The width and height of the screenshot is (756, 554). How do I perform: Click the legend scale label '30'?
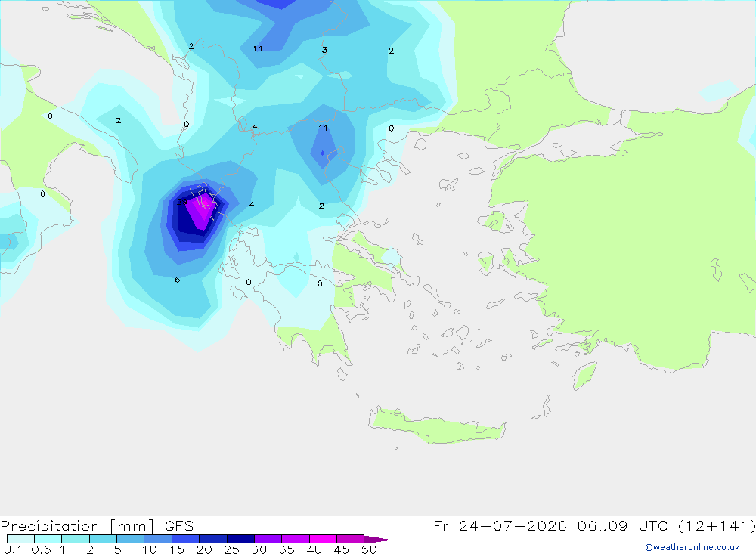[259, 549]
